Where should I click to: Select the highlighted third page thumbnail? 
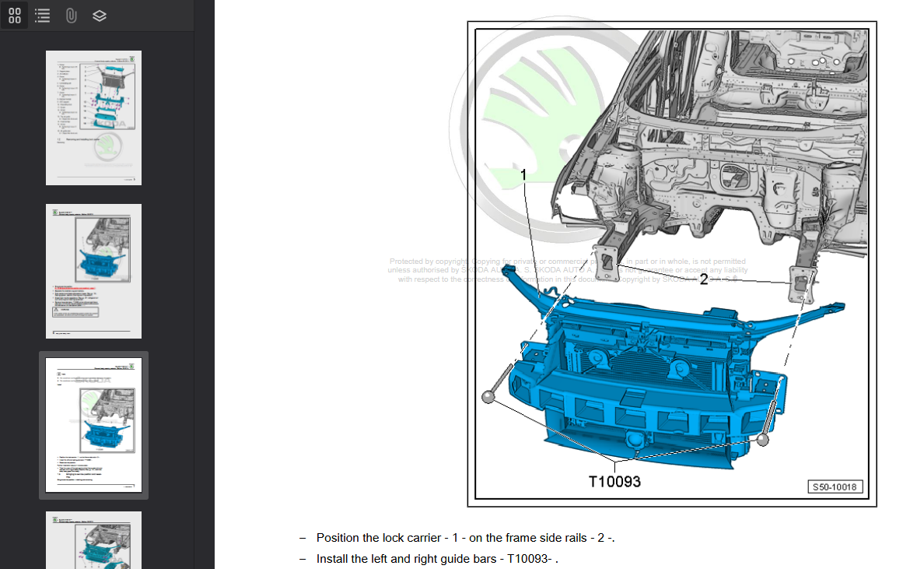[93, 425]
